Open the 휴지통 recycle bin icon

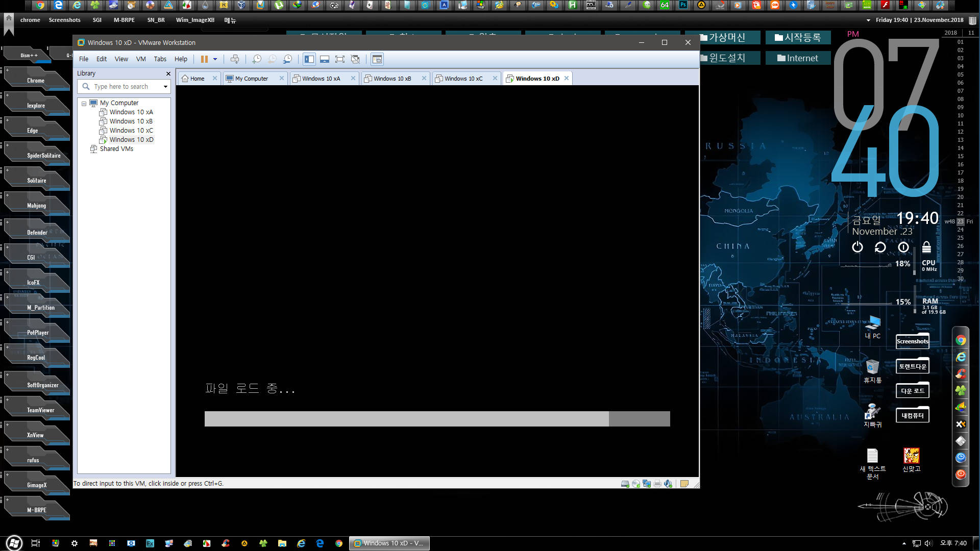[873, 371]
